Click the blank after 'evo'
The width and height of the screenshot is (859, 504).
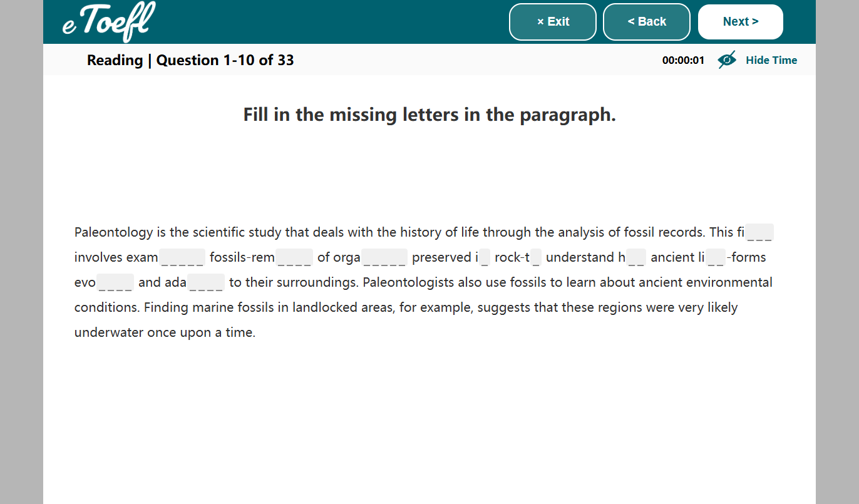[115, 282]
